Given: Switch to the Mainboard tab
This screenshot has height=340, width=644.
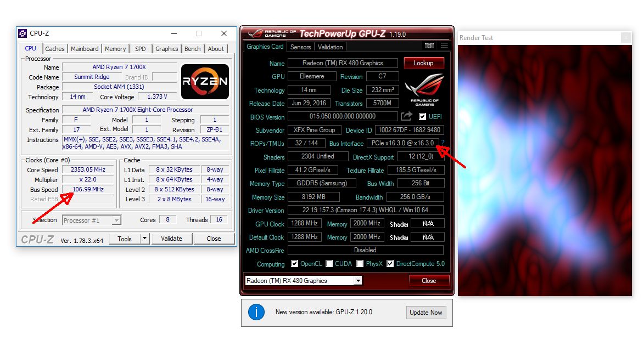Looking at the screenshot, I should 85,49.
